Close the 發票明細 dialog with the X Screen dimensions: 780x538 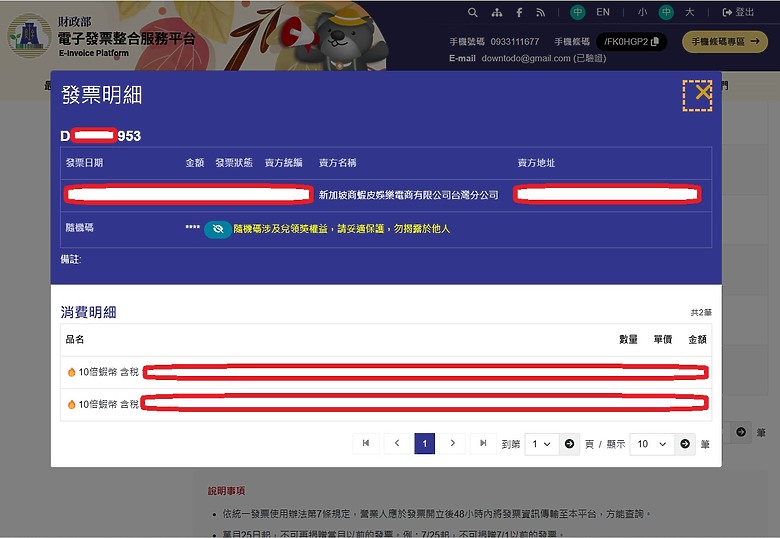pos(697,95)
